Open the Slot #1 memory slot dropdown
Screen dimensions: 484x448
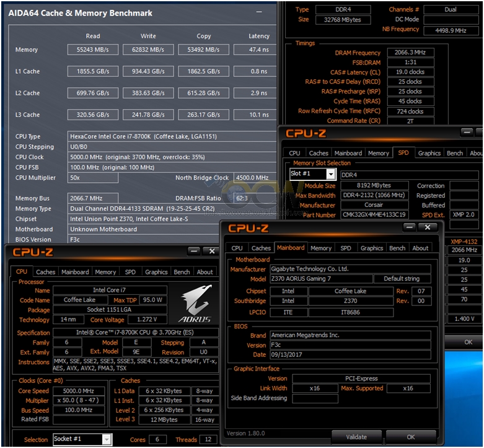click(x=331, y=174)
